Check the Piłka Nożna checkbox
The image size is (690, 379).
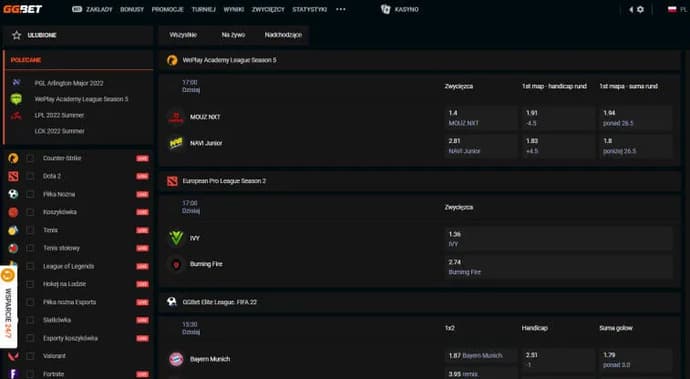click(30, 195)
